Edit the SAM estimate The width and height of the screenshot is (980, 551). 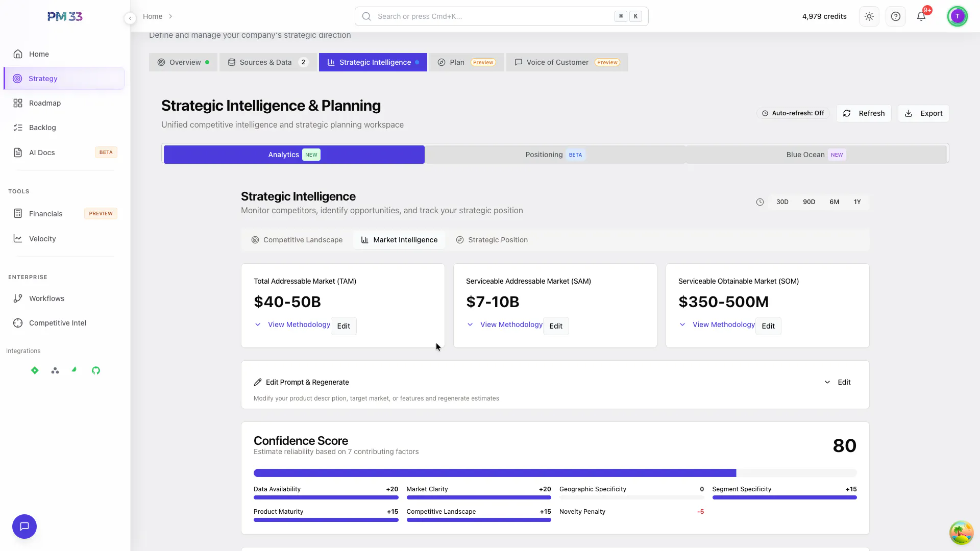point(556,326)
